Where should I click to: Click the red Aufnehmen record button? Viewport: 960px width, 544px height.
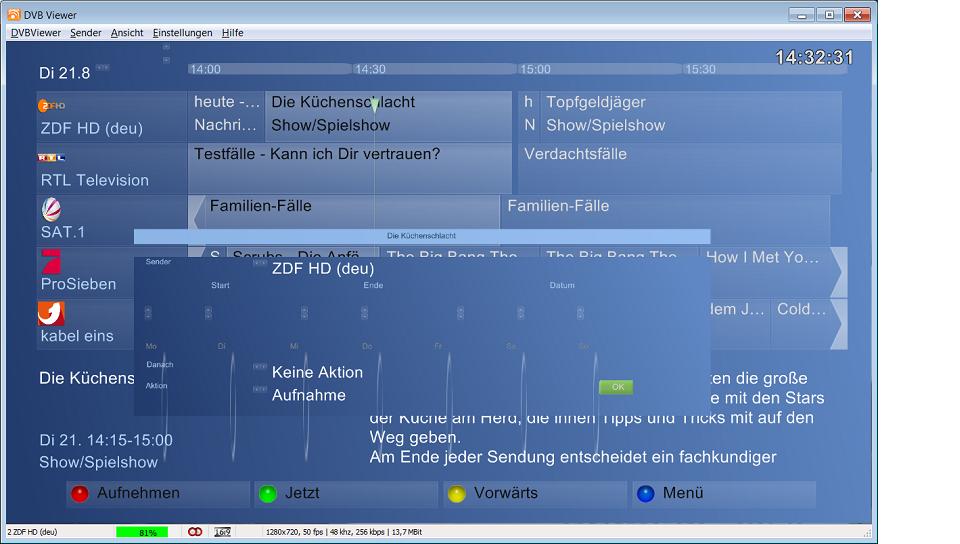click(x=157, y=494)
